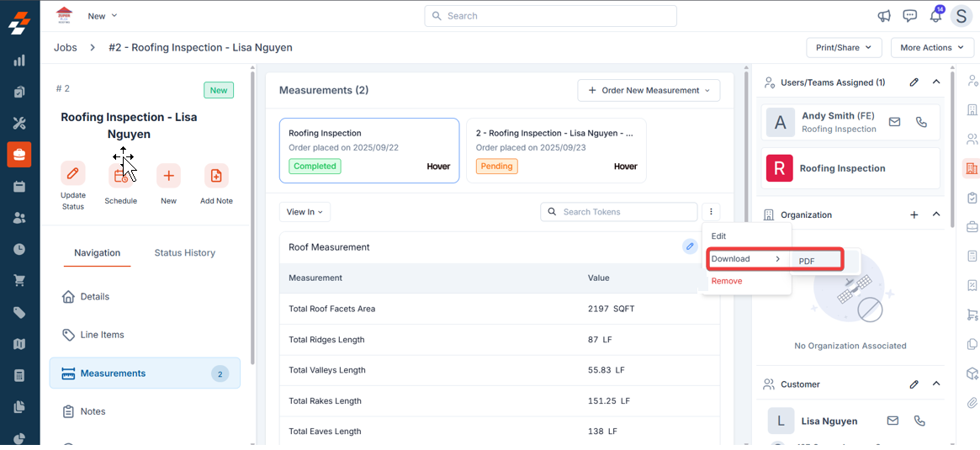Image resolution: width=980 pixels, height=450 pixels.
Task: Click the tools wrench sidebar icon
Action: [19, 123]
